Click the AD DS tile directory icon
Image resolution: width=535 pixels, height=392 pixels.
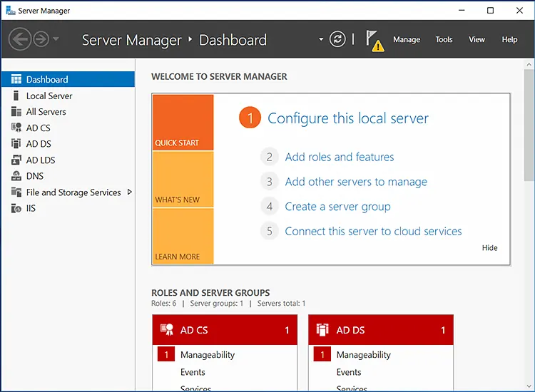tap(322, 329)
